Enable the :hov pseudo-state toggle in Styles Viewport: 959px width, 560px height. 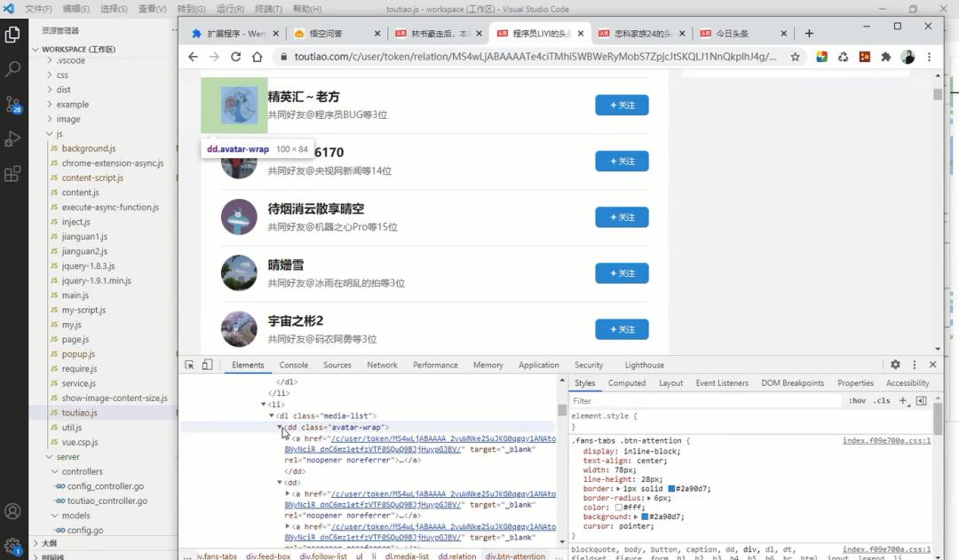856,400
